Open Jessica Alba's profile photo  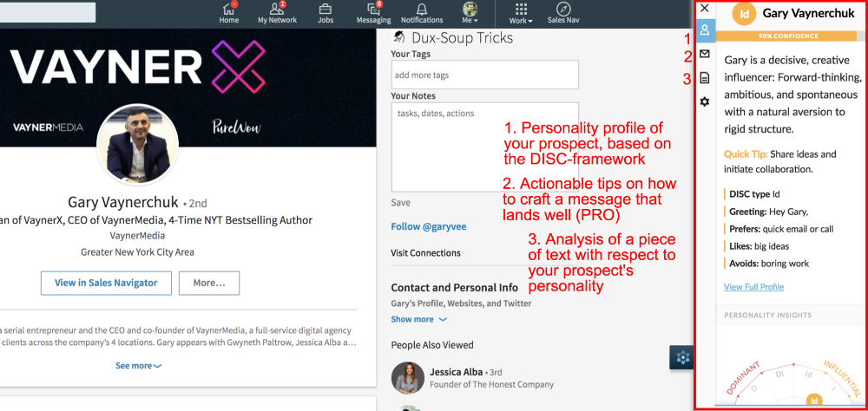pos(408,378)
